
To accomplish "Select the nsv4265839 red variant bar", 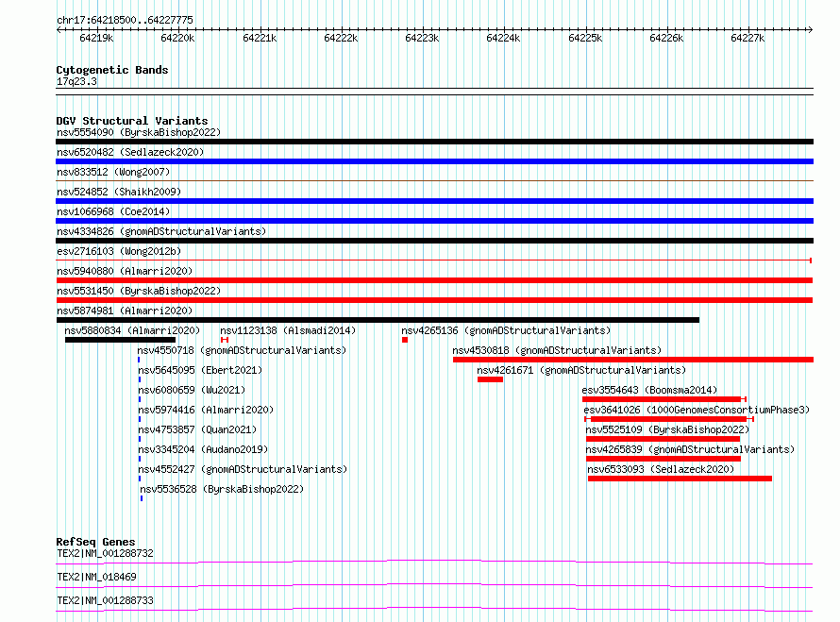I will coord(664,459).
